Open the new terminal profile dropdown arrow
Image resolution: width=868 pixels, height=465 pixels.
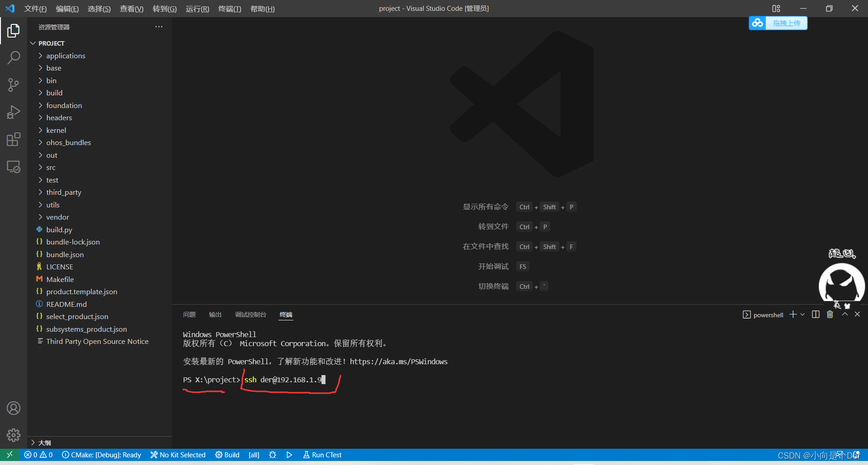[802, 315]
